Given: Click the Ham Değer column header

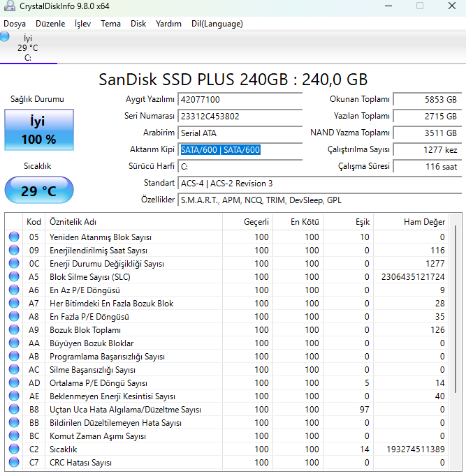Looking at the screenshot, I should [412, 222].
